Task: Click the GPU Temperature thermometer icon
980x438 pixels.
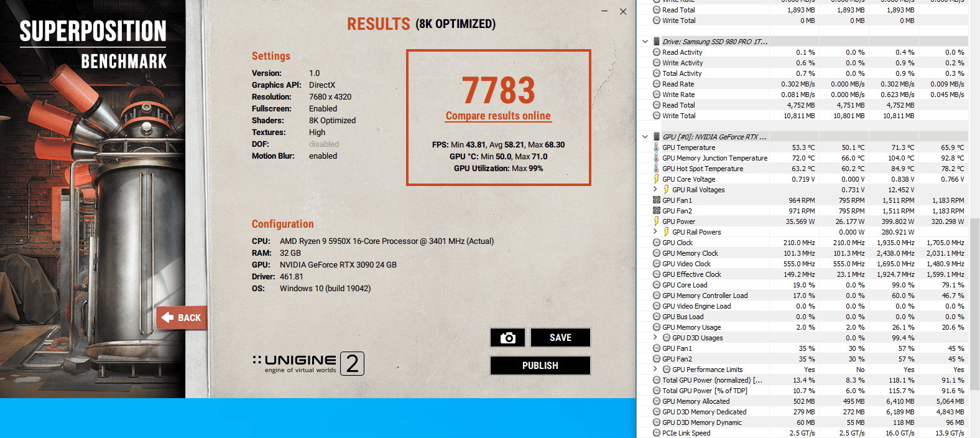Action: (x=656, y=147)
